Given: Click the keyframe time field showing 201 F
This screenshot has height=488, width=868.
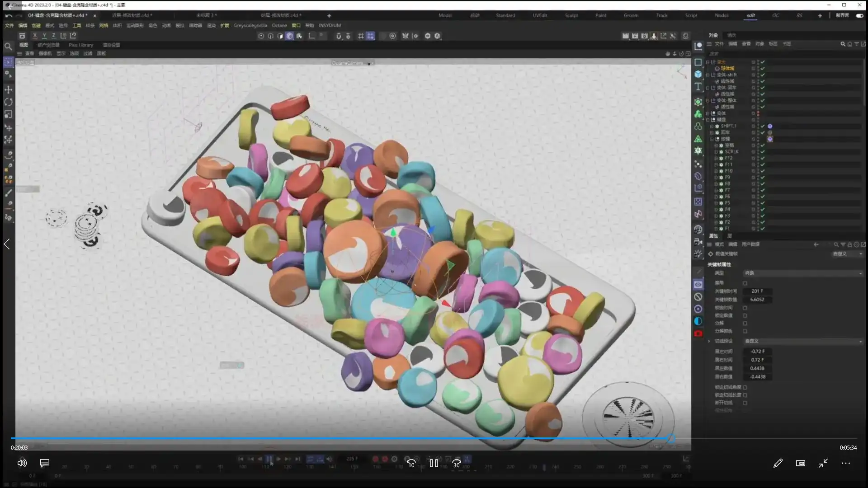Looking at the screenshot, I should point(757,291).
